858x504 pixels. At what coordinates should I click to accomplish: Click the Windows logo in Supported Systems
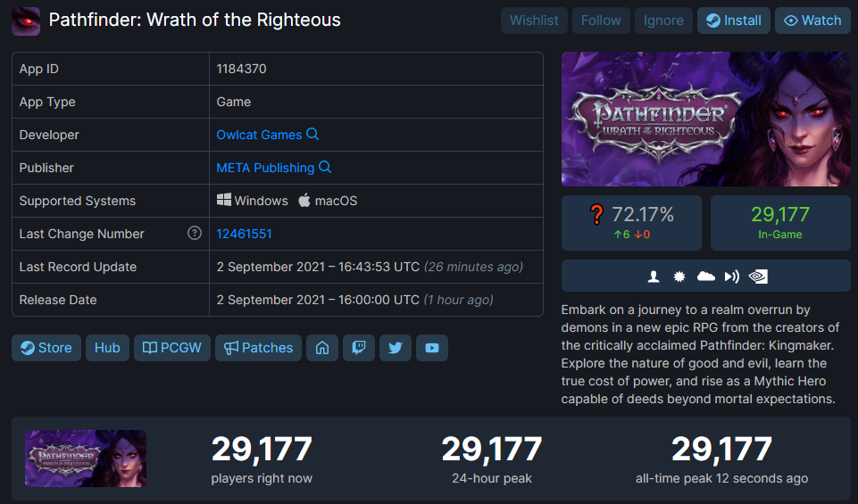[224, 200]
